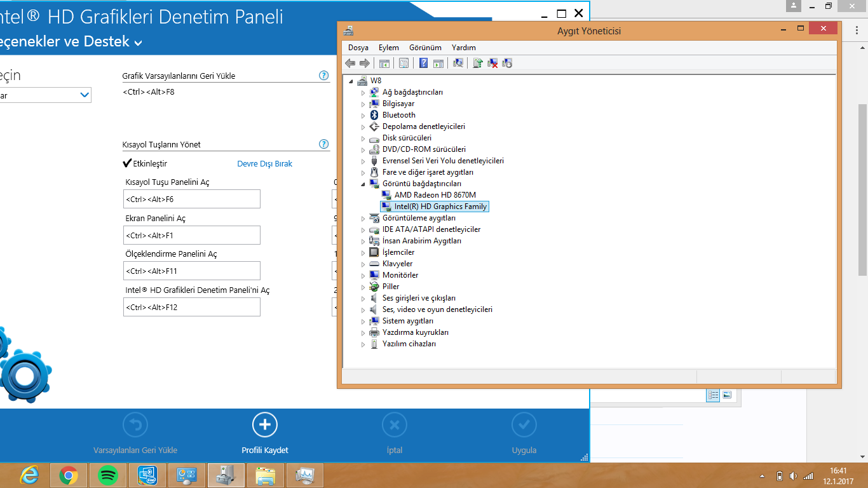The height and width of the screenshot is (488, 868).
Task: Click the Disable device down-arrow toolbar icon
Action: pyautogui.click(x=507, y=63)
